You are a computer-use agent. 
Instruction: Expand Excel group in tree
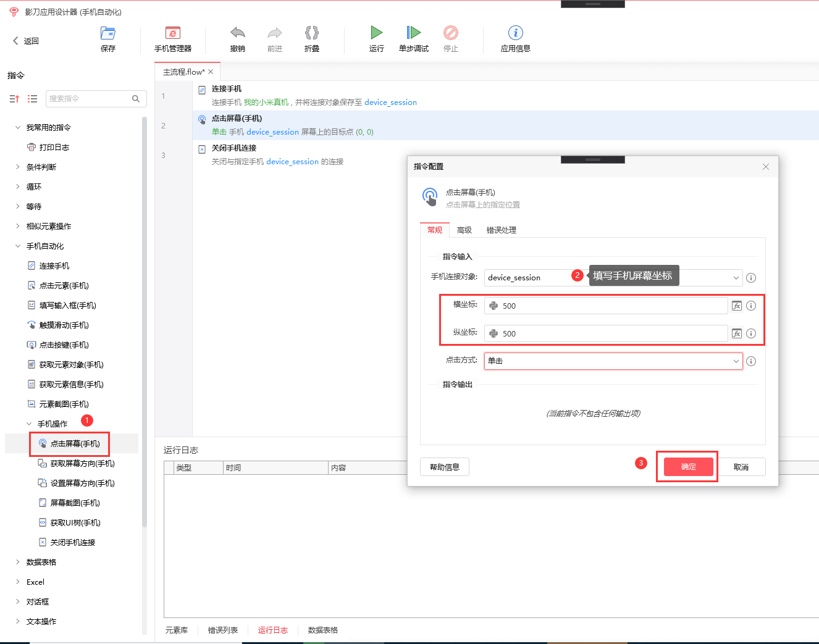pyautogui.click(x=18, y=582)
